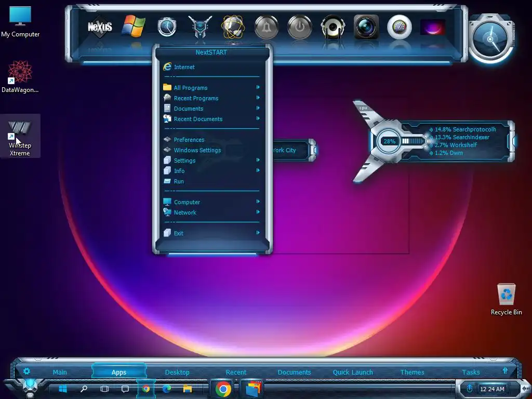The height and width of the screenshot is (399, 532).
Task: Open the white gauge meter dock icon
Action: [x=400, y=27]
